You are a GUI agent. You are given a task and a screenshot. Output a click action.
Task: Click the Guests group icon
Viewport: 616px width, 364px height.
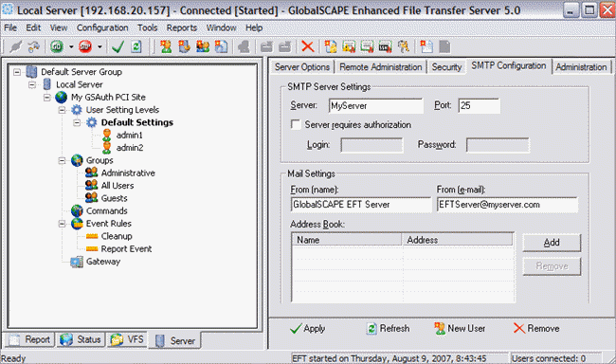point(92,198)
